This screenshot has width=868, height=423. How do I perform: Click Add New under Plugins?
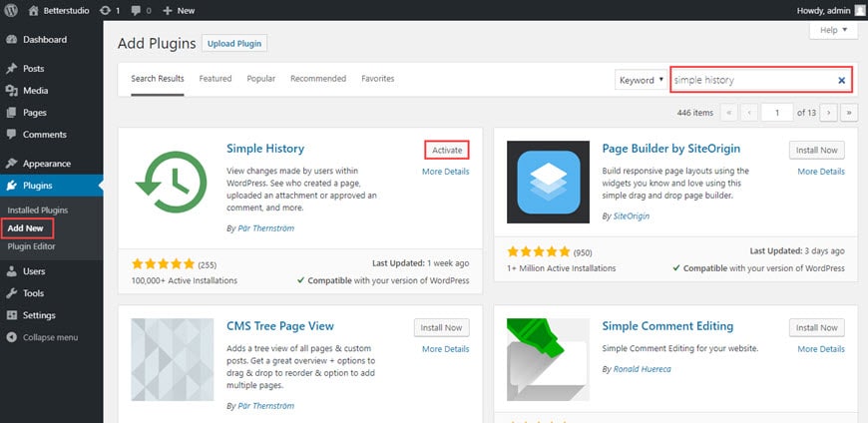(26, 228)
